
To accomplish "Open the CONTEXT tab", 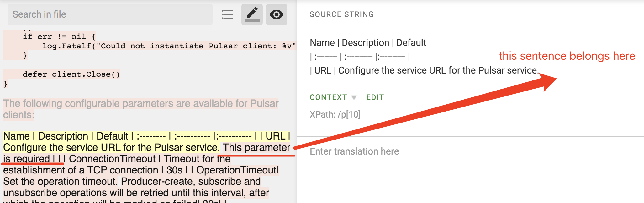I will (328, 97).
